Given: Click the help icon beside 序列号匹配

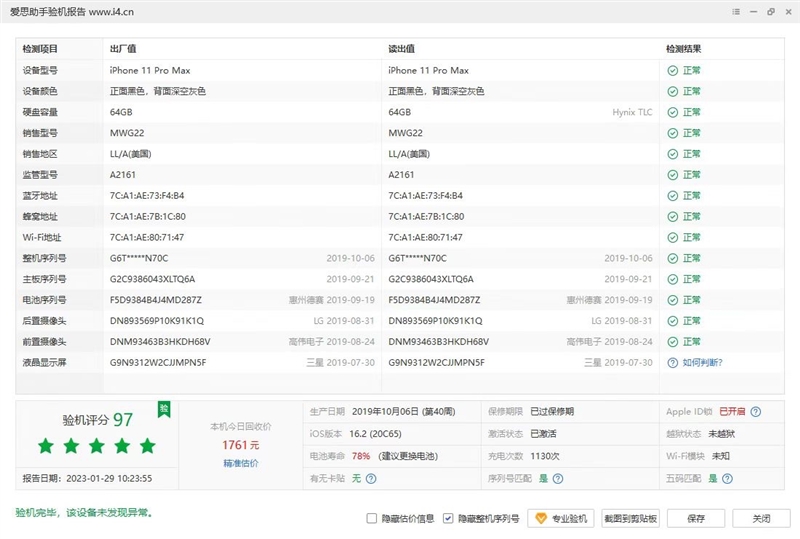Looking at the screenshot, I should coord(559,479).
